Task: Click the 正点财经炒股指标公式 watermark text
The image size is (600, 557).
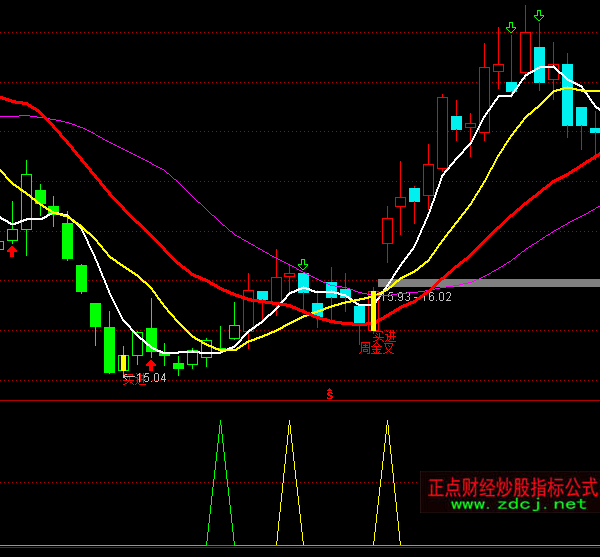Action: click(512, 488)
